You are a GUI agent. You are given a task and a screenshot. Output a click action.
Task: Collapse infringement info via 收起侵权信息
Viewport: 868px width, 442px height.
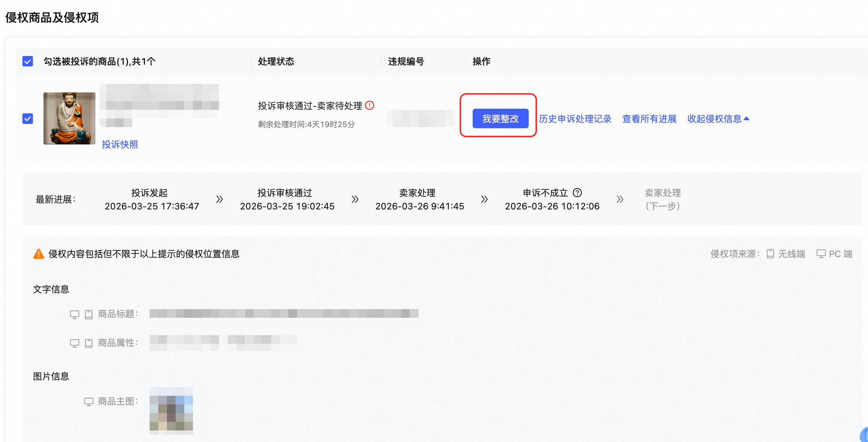point(718,119)
